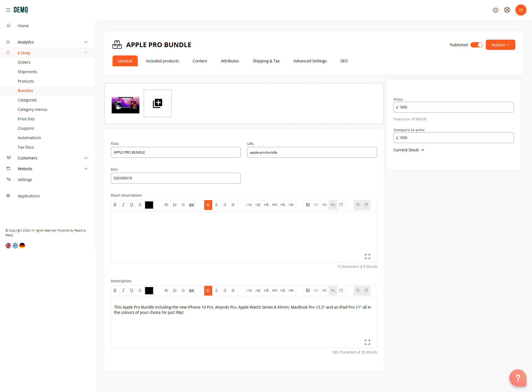Expand Short description editor to fullscreen
The width and height of the screenshot is (532, 392).
pyautogui.click(x=367, y=256)
